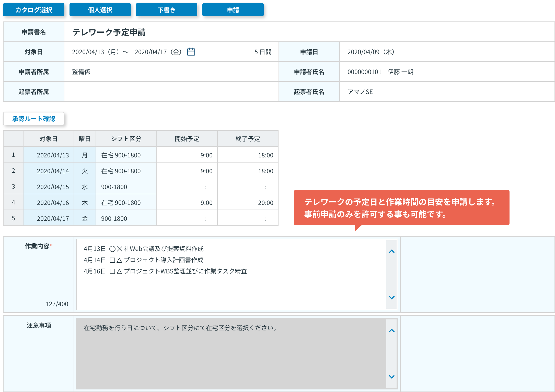Select shift type for 2020/04/17 row

point(126,218)
